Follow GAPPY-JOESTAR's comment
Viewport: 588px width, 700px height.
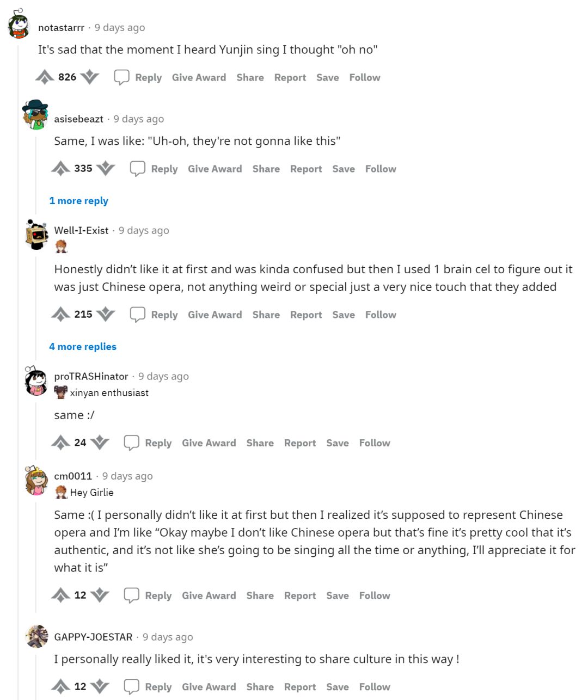(375, 687)
